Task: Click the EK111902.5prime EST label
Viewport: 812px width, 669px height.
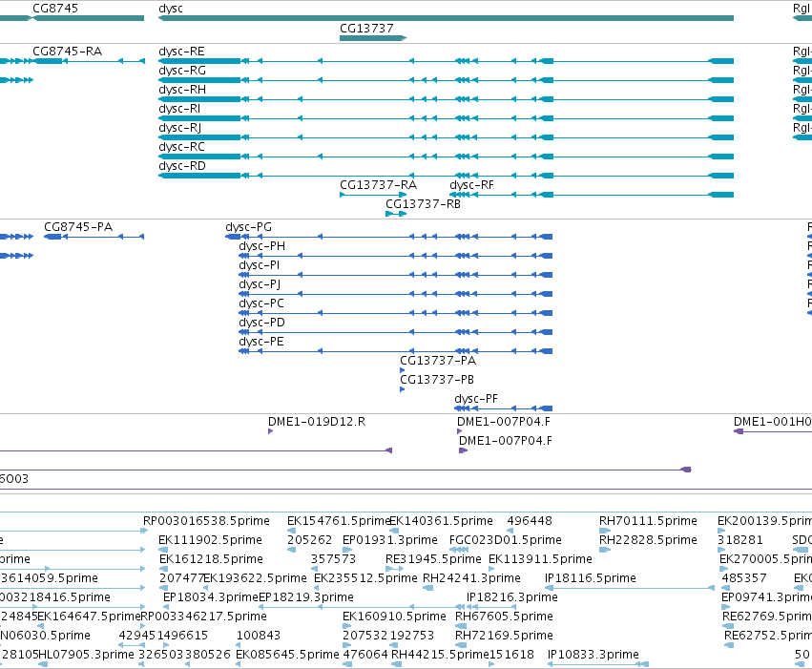Action: click(210, 540)
